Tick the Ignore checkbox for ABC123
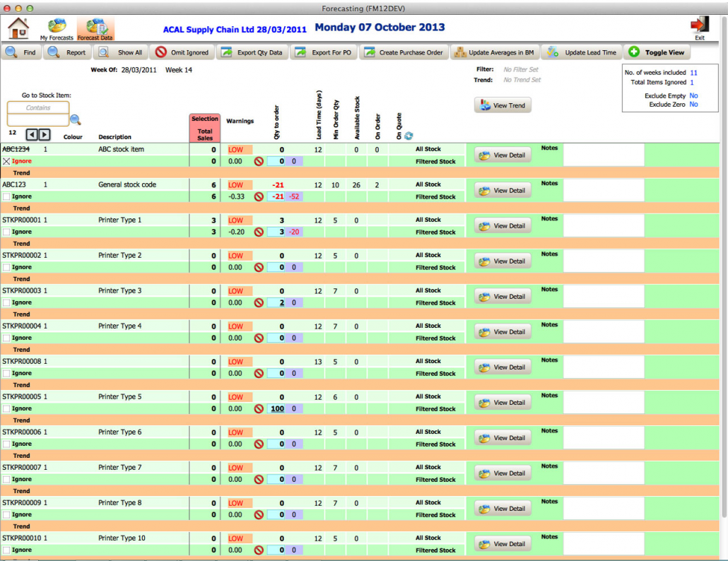 click(6, 196)
